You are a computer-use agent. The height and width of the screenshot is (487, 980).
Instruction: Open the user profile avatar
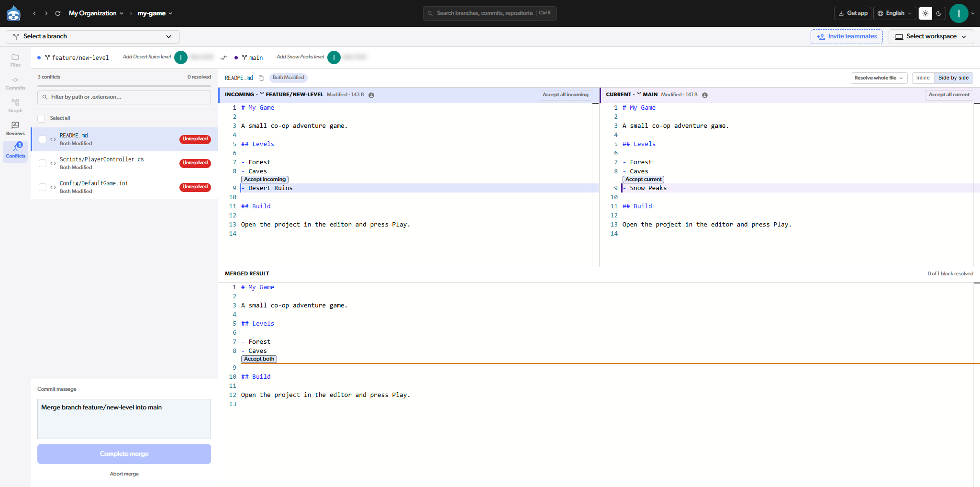958,13
